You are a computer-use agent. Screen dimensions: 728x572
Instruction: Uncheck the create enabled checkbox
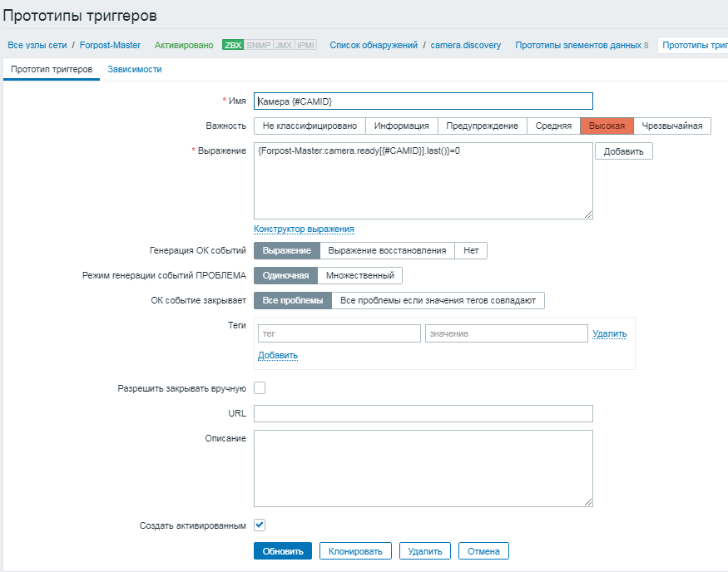260,525
